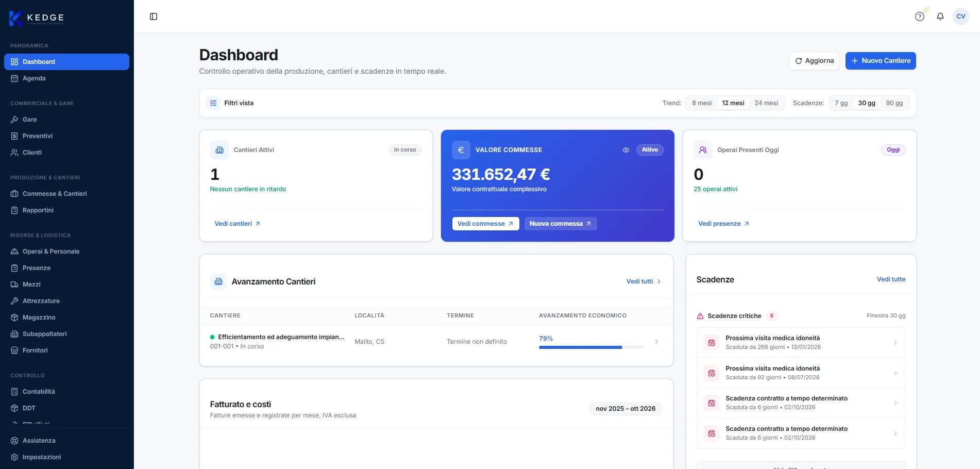Open Subappaltatori in the sidebar

66,334
